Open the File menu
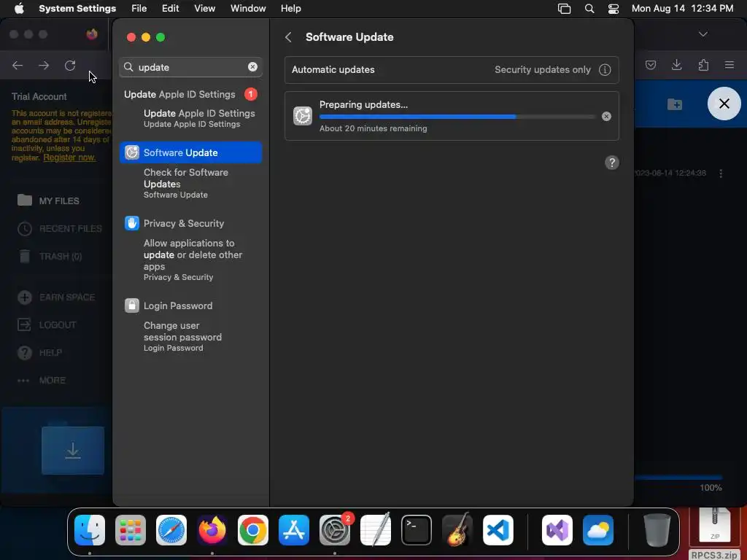 tap(139, 9)
